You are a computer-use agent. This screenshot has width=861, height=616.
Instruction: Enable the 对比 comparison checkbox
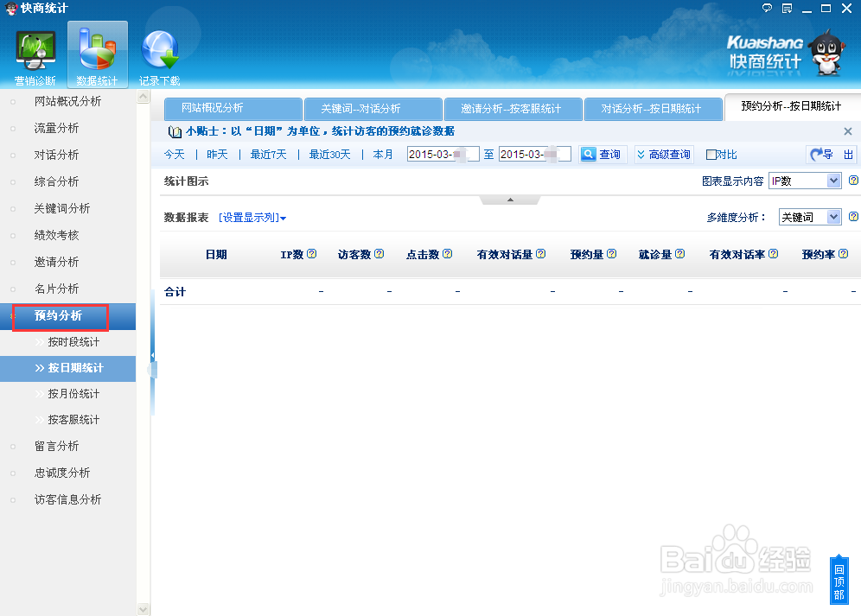(x=712, y=154)
